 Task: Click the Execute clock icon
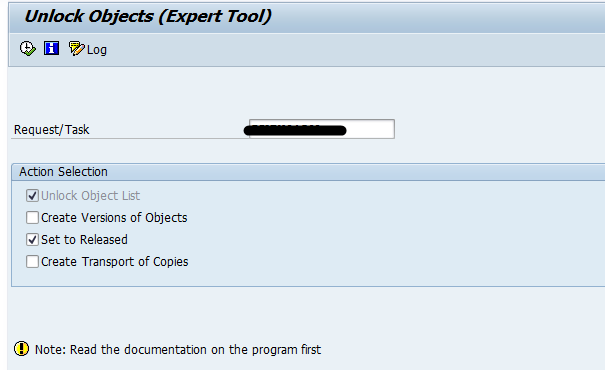point(28,49)
